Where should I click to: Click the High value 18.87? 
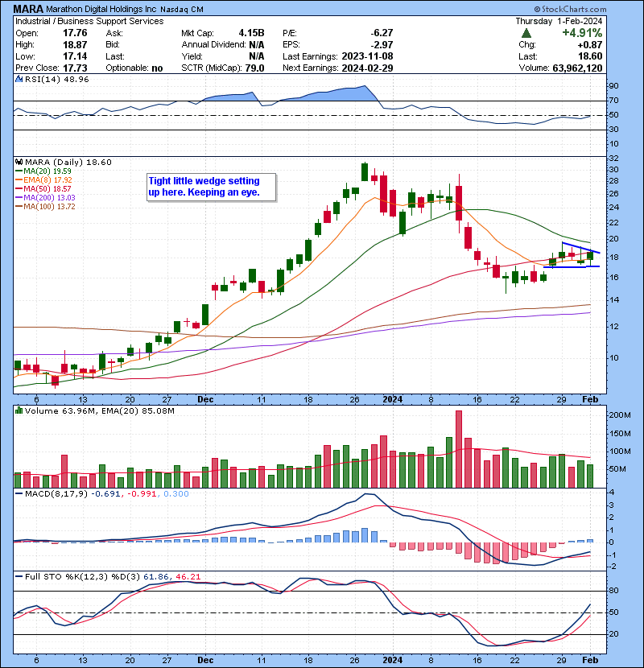click(75, 45)
